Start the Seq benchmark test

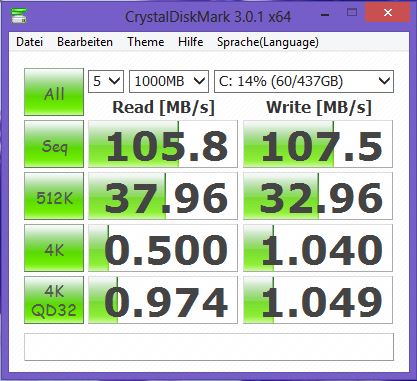54,144
